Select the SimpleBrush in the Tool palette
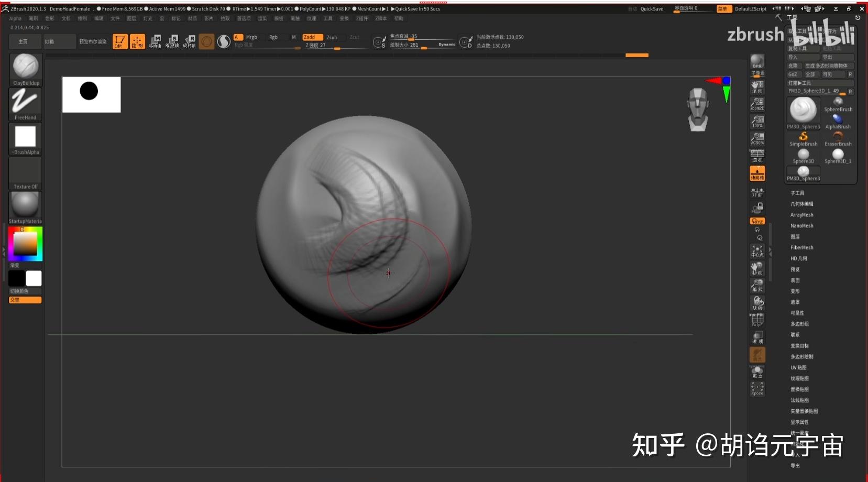868x482 pixels. click(803, 137)
